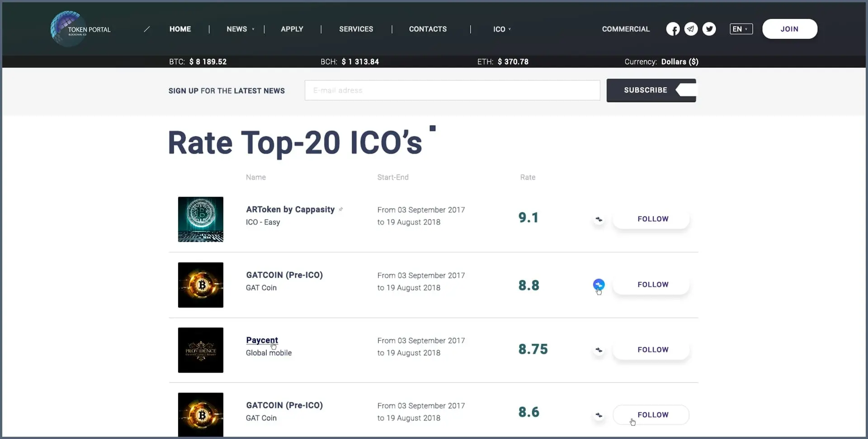Click share icon for Paycent row
The width and height of the screenshot is (868, 439).
[599, 350]
